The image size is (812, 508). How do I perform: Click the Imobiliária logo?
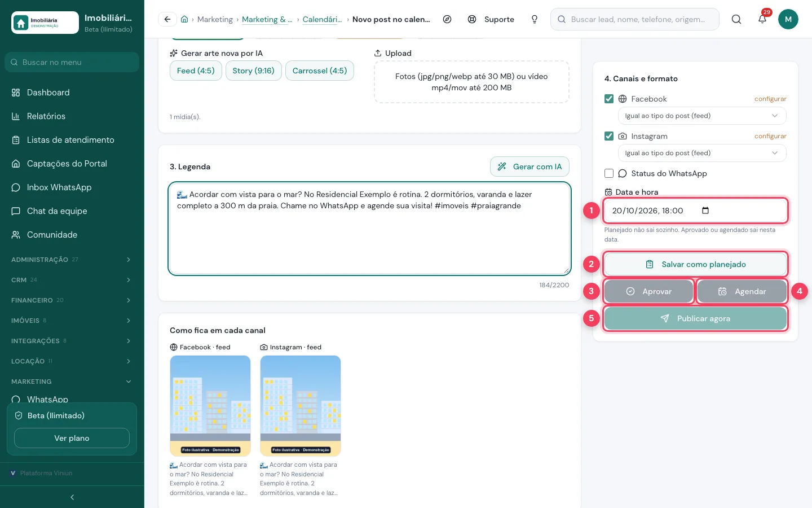45,23
